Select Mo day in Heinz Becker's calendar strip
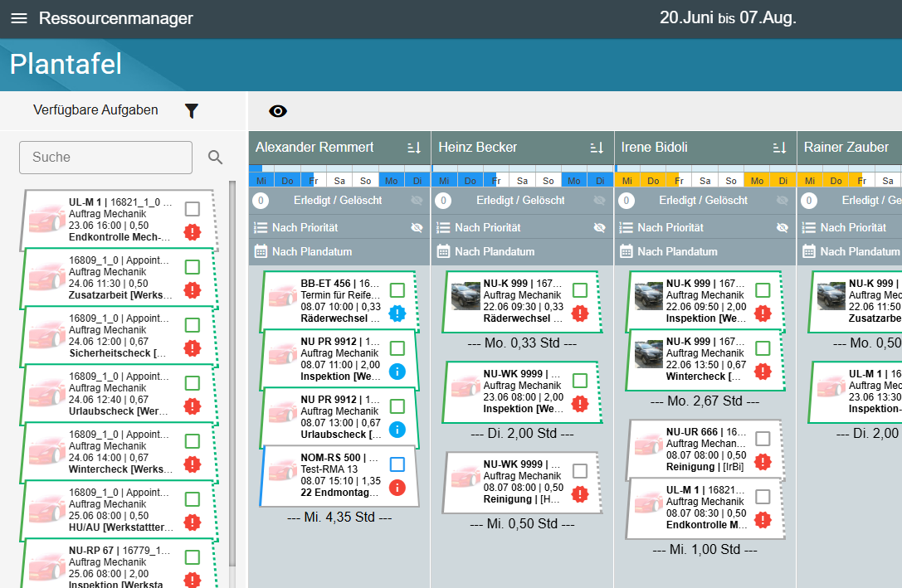 pos(574,181)
